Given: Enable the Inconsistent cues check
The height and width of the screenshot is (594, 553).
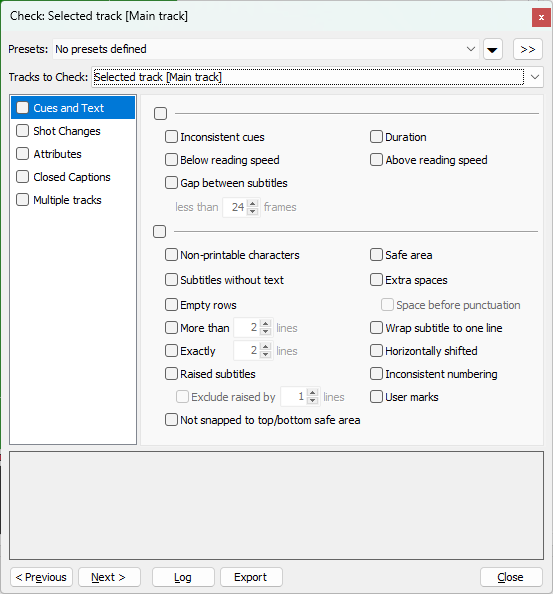Looking at the screenshot, I should coord(215,137).
